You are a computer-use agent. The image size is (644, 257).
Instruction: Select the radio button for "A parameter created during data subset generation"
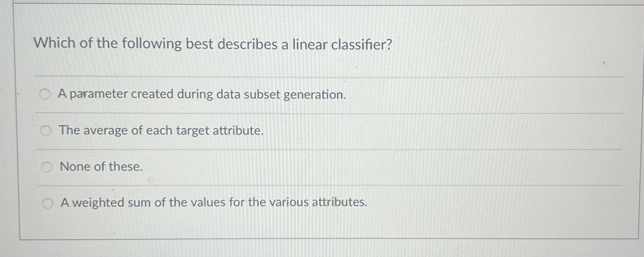point(47,94)
